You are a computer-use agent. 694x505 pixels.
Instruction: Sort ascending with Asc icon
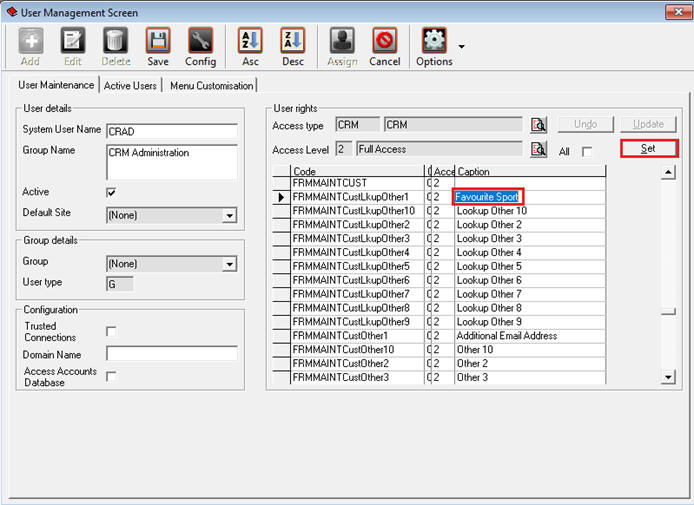click(x=250, y=41)
